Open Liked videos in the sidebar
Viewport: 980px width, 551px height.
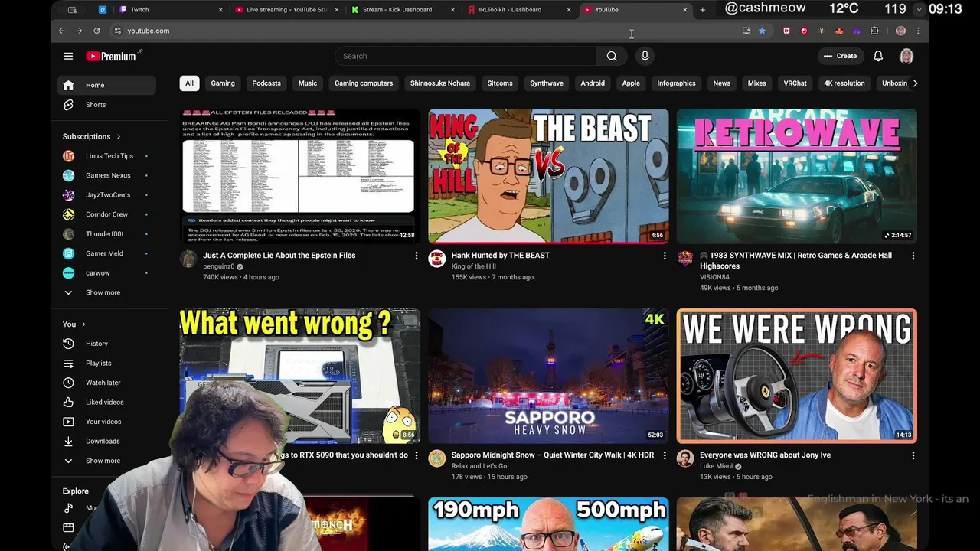pos(106,402)
